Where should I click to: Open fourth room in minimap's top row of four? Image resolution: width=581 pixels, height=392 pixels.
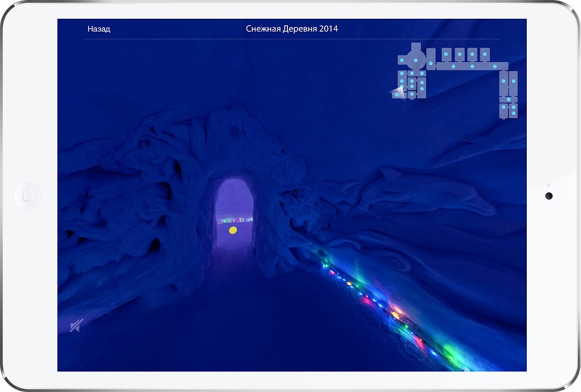485,54
